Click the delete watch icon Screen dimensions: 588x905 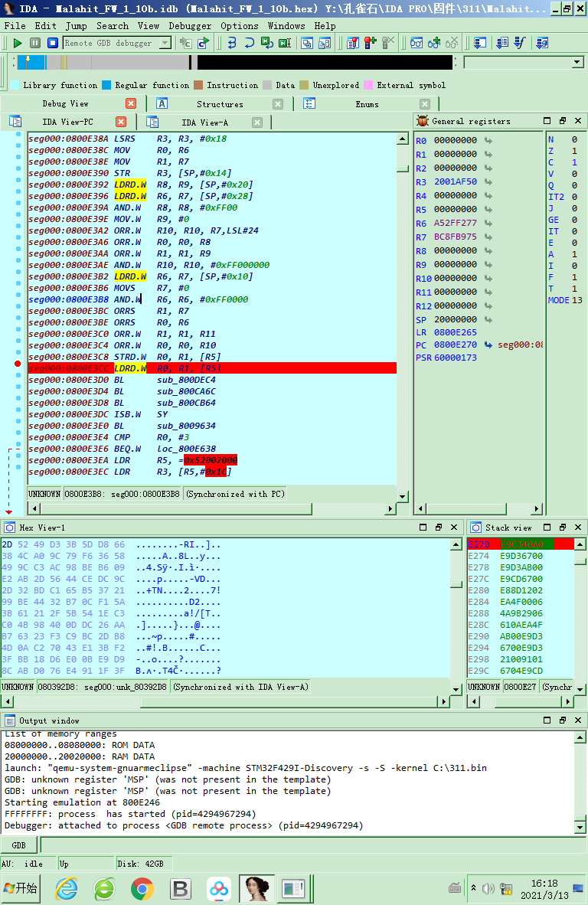451,44
